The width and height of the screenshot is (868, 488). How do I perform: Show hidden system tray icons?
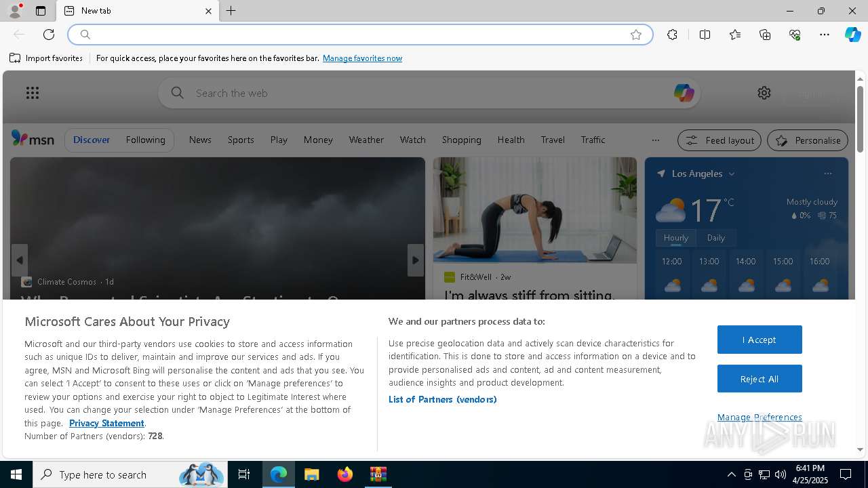point(731,474)
